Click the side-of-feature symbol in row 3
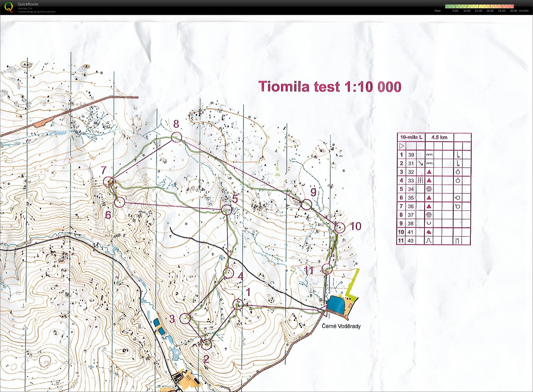The width and height of the screenshot is (533, 392). 458,172
